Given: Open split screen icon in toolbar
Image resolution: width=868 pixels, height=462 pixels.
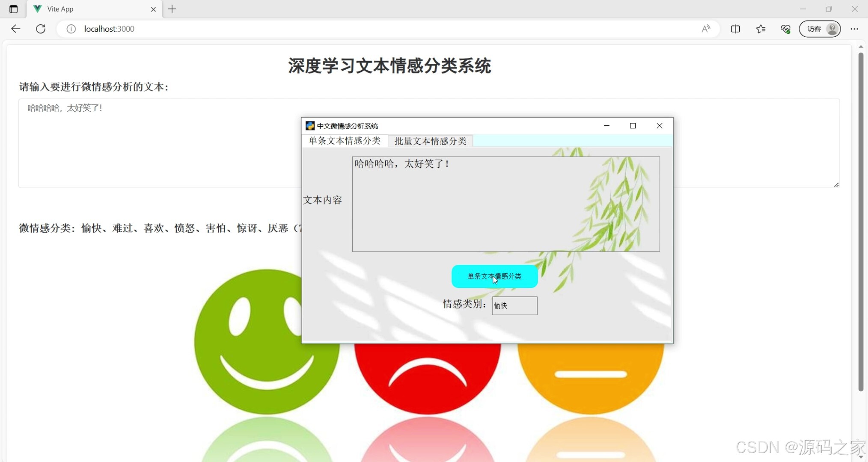Looking at the screenshot, I should coord(735,29).
